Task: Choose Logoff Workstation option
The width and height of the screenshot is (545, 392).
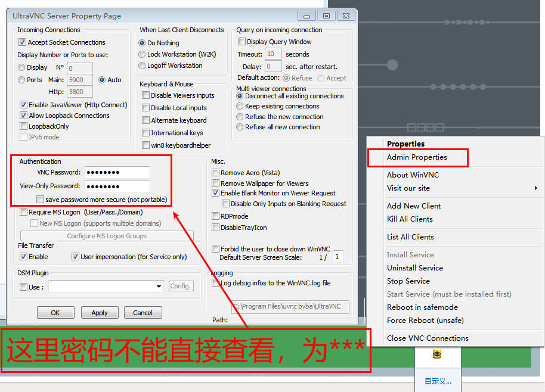Action: (142, 66)
